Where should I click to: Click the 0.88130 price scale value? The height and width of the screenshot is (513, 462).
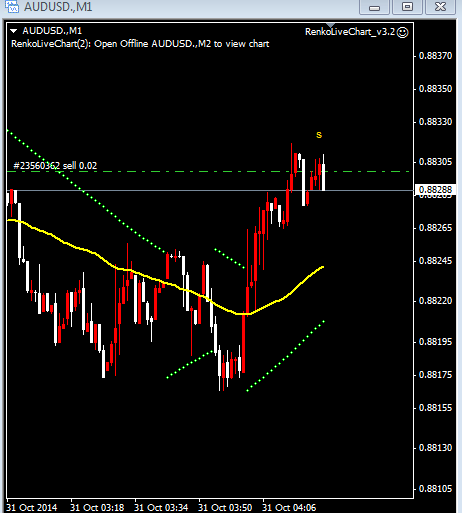(x=435, y=448)
